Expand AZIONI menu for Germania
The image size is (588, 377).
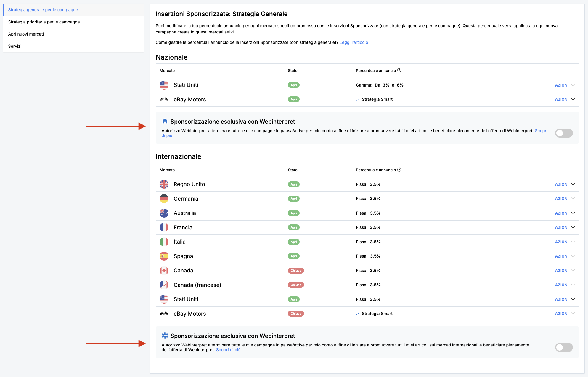pyautogui.click(x=565, y=199)
